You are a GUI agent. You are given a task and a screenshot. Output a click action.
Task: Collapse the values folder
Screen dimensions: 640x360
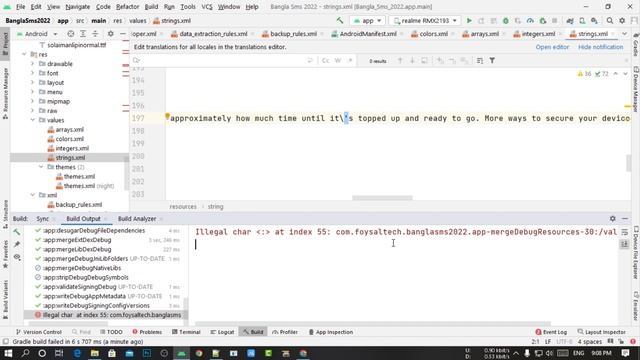[32, 120]
